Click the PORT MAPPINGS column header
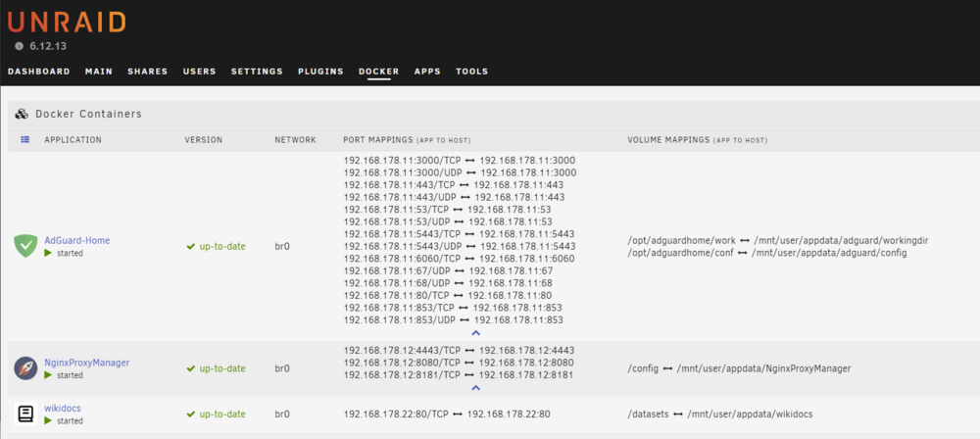This screenshot has height=439, width=980. point(407,140)
